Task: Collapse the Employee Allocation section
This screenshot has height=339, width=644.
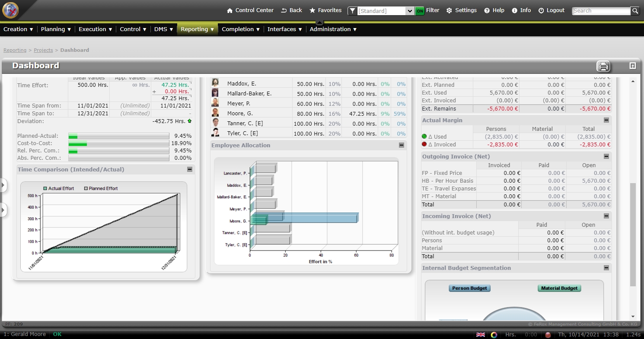Action: click(x=402, y=145)
